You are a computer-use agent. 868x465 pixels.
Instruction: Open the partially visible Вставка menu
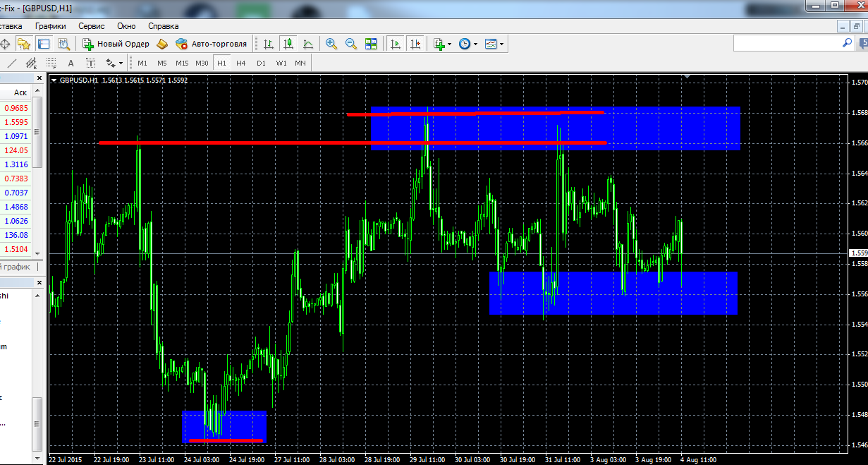pos(11,25)
